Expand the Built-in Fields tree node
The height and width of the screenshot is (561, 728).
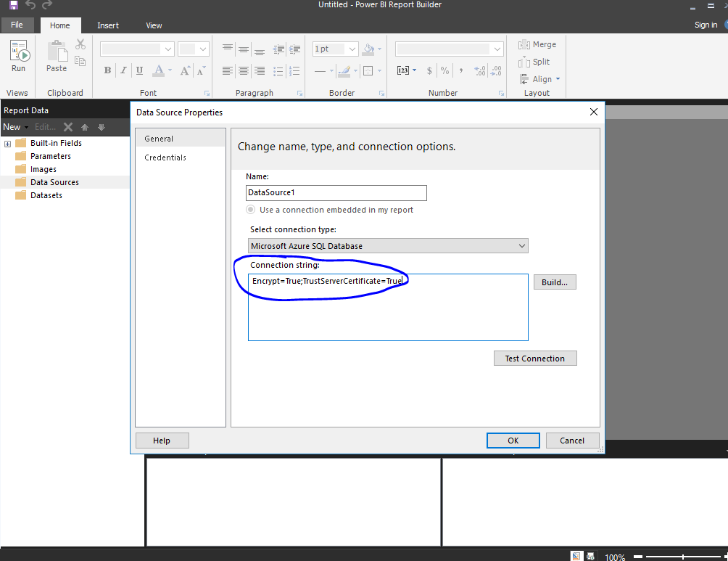[7, 144]
